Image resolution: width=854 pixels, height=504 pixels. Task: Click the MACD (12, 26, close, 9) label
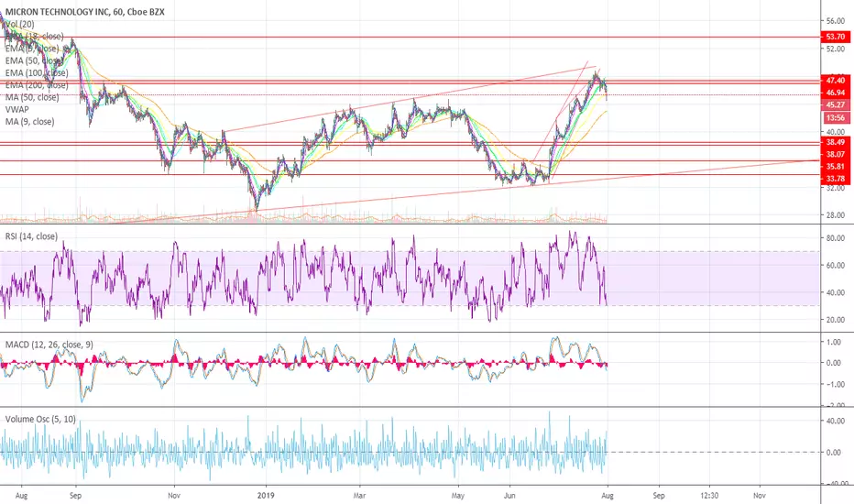(x=49, y=345)
